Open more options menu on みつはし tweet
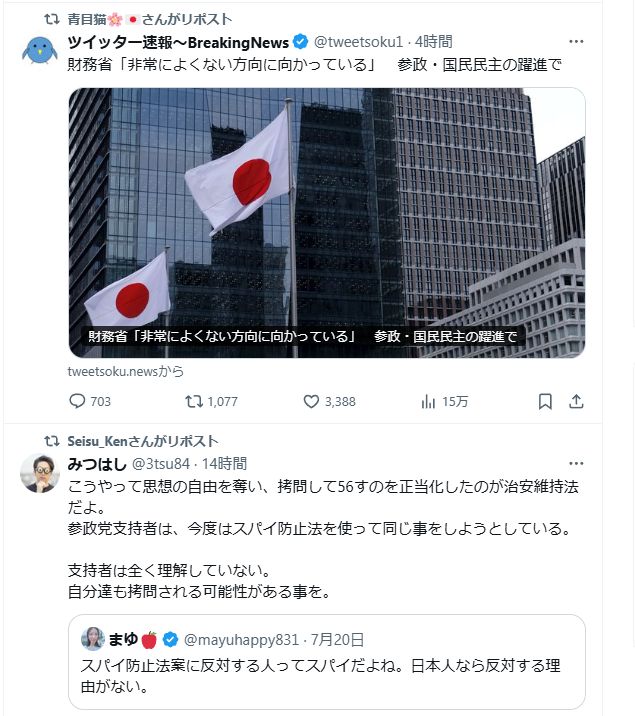The image size is (635, 716). click(576, 463)
